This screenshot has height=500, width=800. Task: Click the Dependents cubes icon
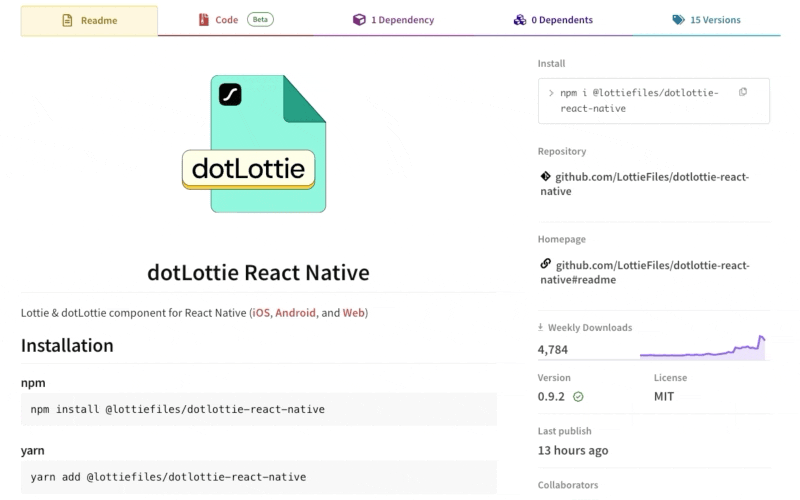pyautogui.click(x=519, y=20)
